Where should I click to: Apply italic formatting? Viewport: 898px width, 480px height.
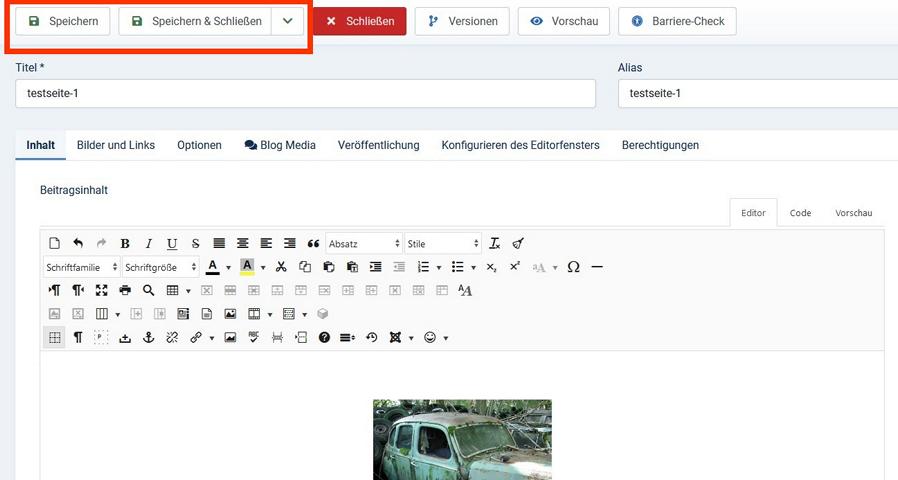[148, 243]
